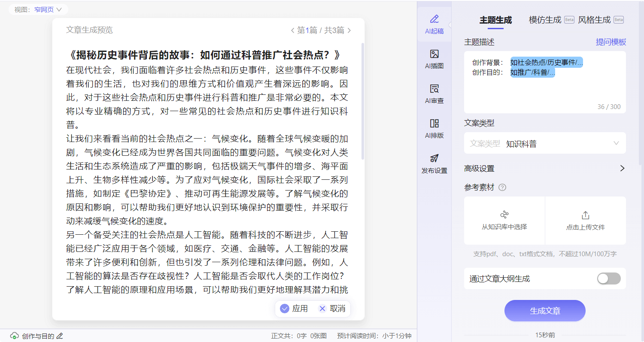
Task: Open the 提问模板 link
Action: point(611,42)
